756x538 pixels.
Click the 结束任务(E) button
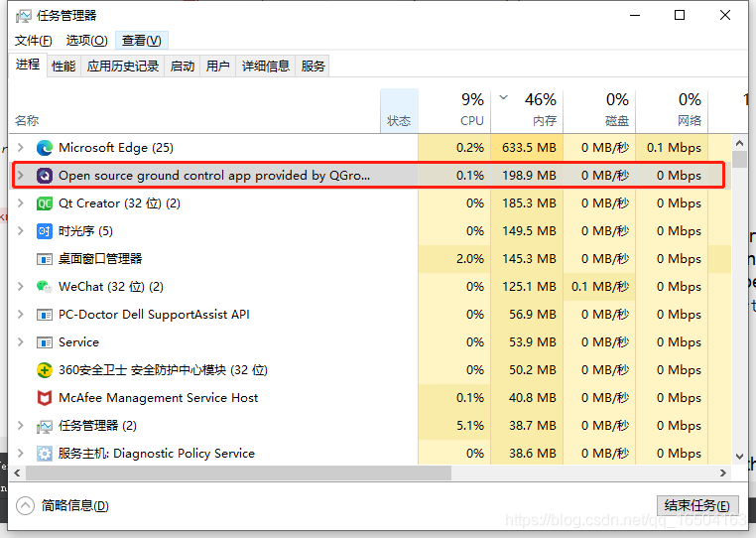pos(697,505)
